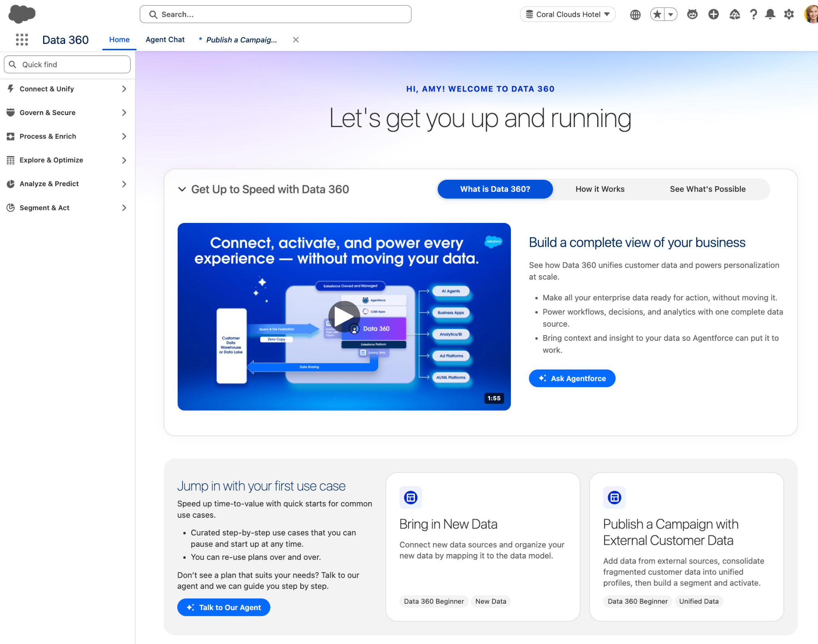Click Data 360 Beginner tag on Publish a Campaign
This screenshot has height=644, width=818.
(638, 601)
